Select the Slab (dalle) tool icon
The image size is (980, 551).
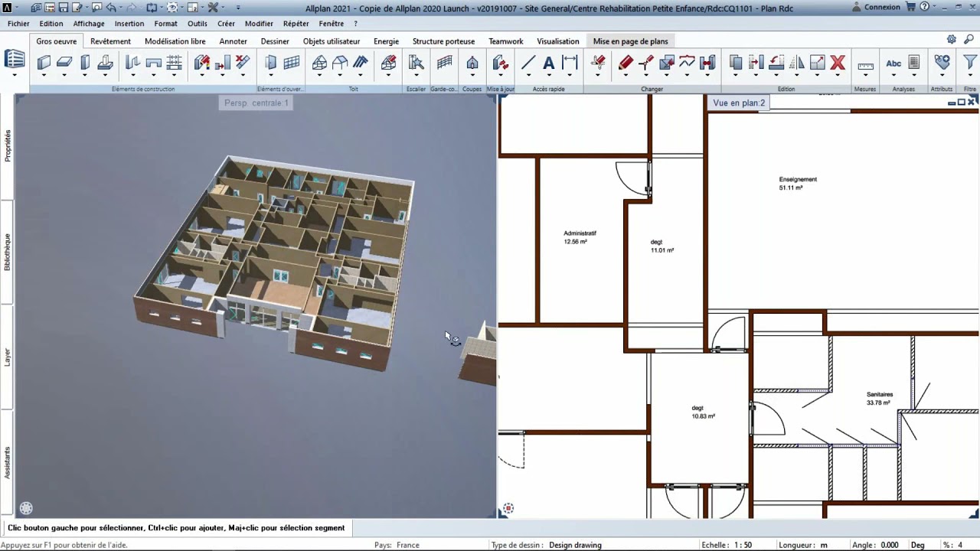coord(64,63)
